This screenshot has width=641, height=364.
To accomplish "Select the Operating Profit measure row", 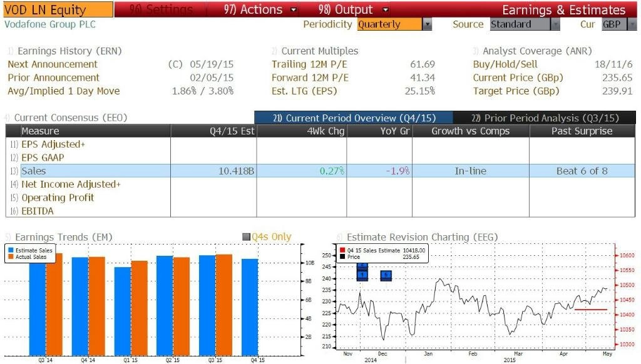I will pos(320,198).
